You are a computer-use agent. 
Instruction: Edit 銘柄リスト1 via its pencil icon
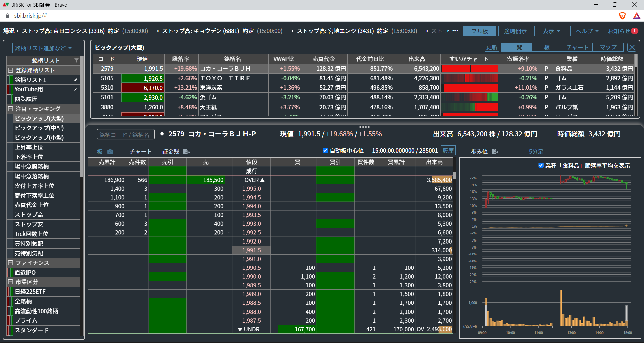[76, 80]
